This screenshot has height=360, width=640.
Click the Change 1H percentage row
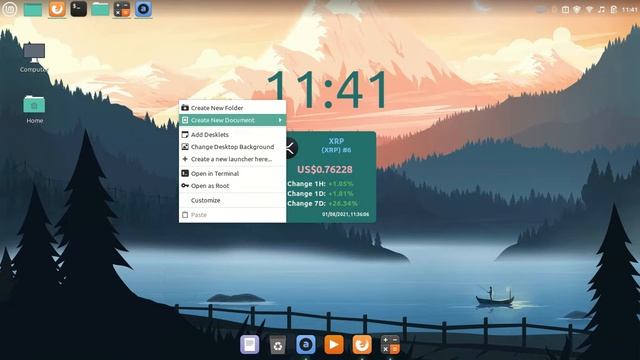(320, 184)
